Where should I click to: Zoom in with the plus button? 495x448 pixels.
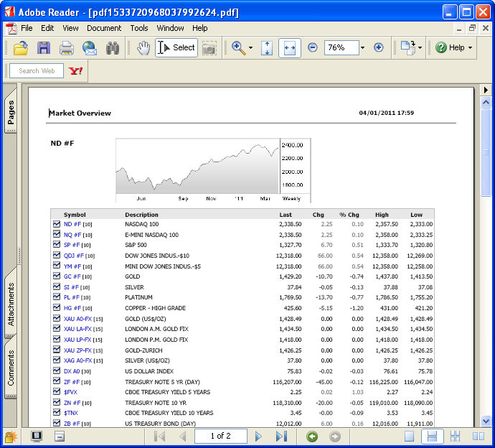(378, 47)
